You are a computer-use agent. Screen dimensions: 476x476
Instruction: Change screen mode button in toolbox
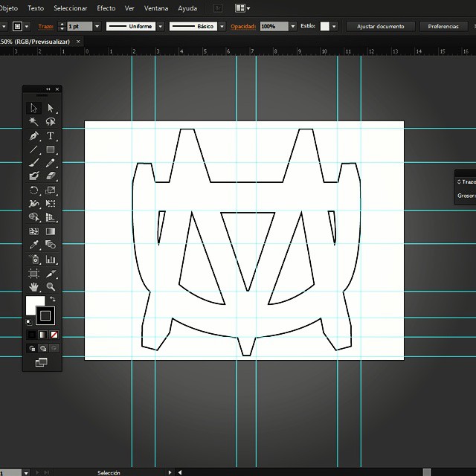coord(42,362)
